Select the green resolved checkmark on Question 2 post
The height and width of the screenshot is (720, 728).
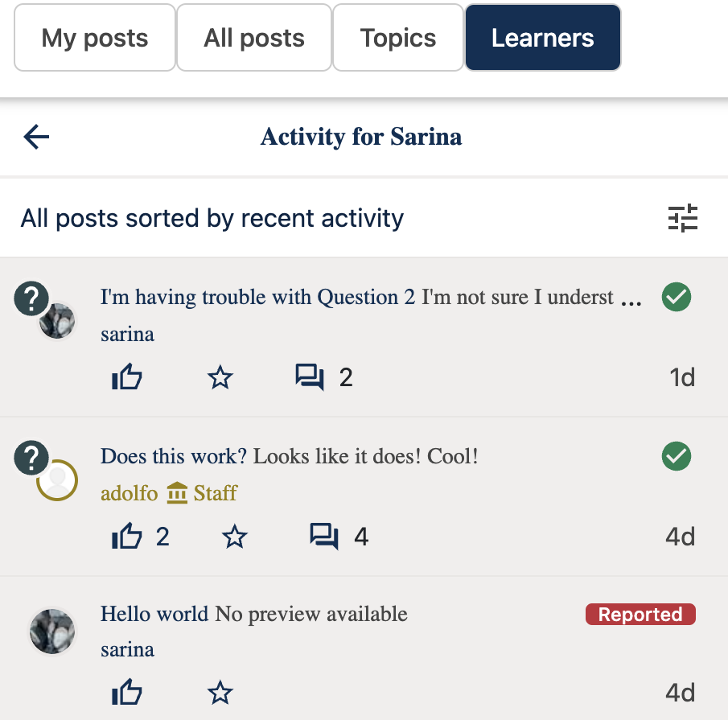click(x=676, y=297)
